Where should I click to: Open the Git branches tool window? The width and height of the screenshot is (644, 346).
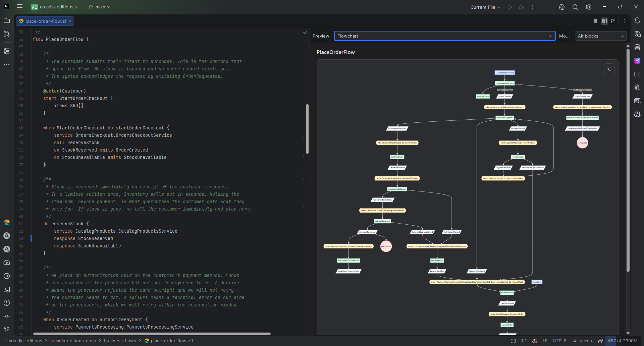point(7,330)
